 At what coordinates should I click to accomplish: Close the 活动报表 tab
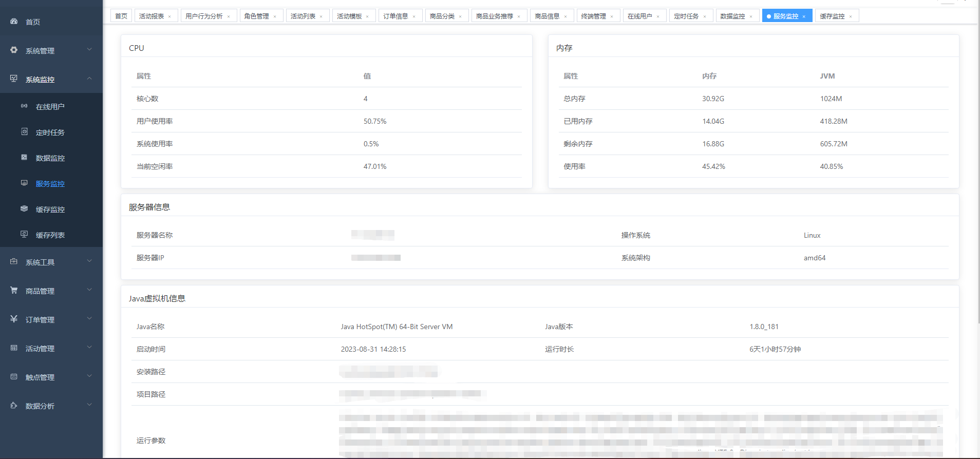[x=169, y=16]
